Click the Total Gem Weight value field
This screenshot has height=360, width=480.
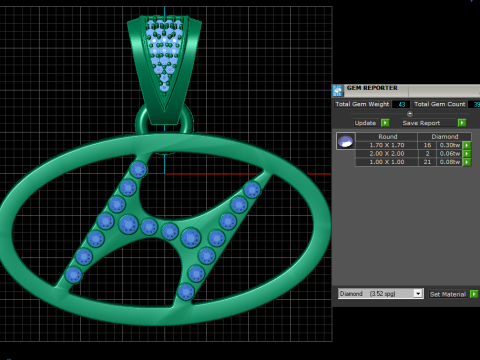click(401, 104)
